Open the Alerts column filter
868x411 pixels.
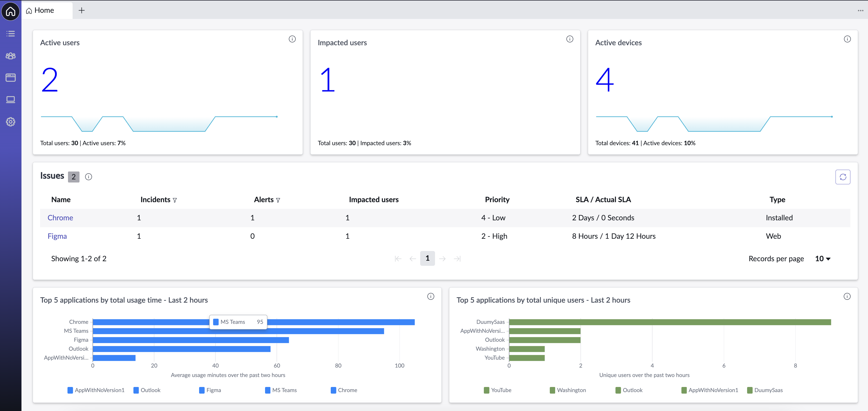[x=278, y=200]
